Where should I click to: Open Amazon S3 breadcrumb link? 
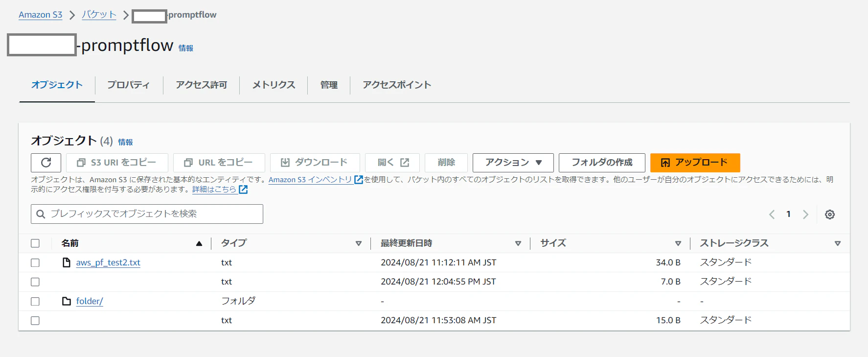pyautogui.click(x=41, y=15)
